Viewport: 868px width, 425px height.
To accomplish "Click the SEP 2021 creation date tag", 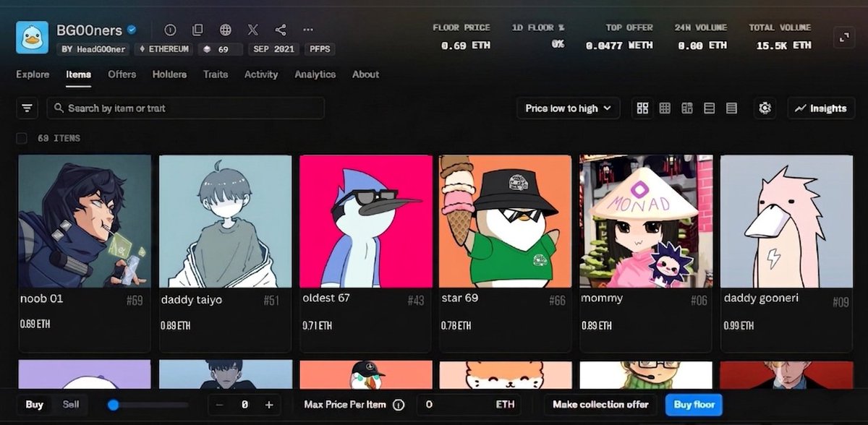I will (274, 49).
